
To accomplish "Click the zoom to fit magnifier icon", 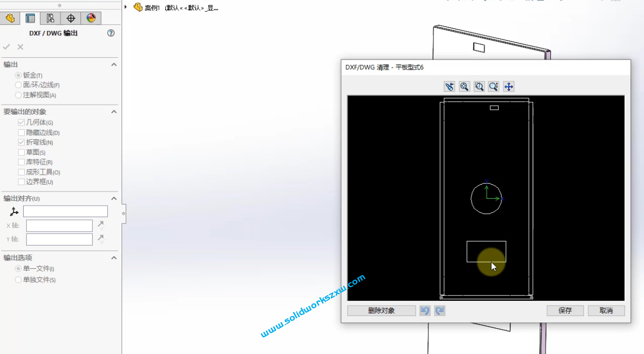I will coord(464,86).
